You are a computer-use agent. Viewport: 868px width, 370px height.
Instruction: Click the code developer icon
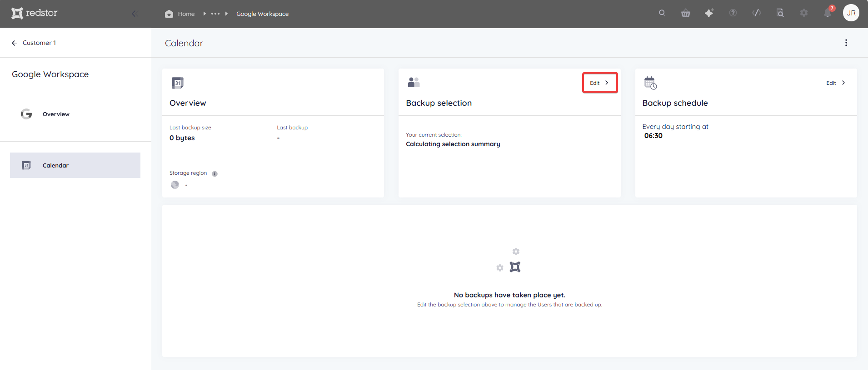[x=757, y=13]
